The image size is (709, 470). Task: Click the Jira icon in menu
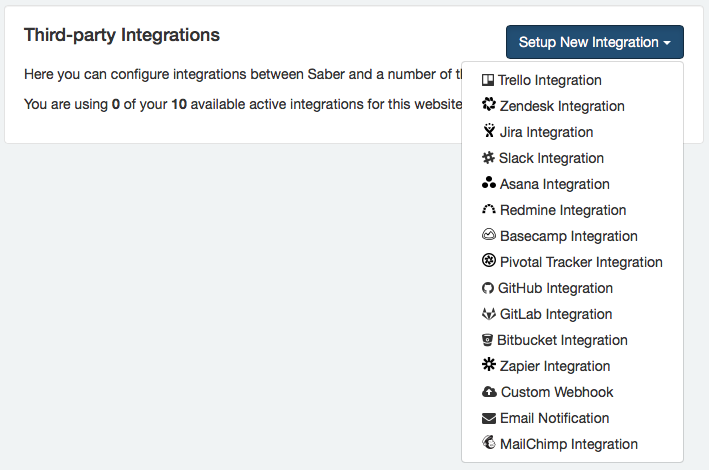pos(489,132)
